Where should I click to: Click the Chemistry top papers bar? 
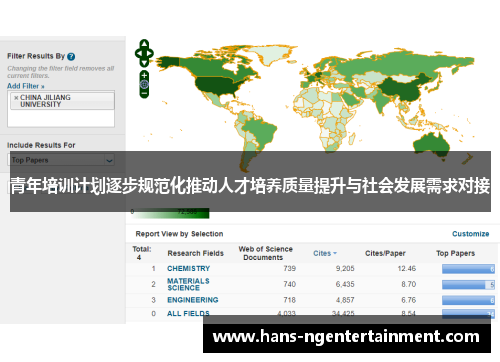468,269
